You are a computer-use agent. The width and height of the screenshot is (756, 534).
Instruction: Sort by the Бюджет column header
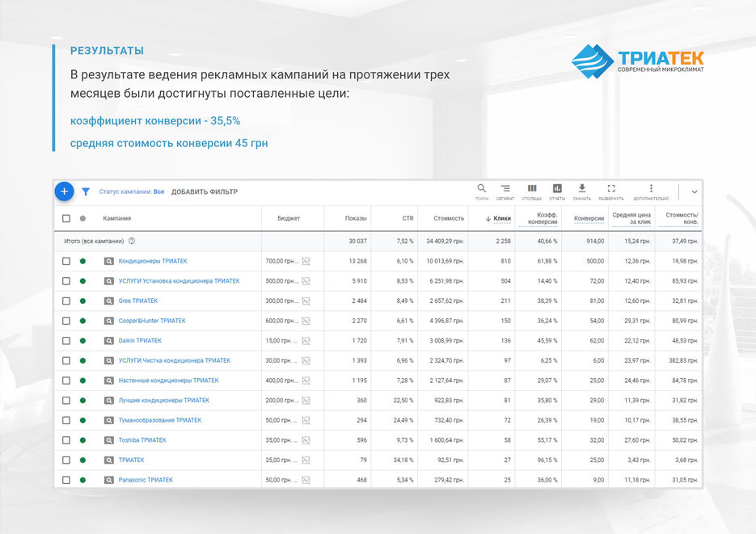tap(289, 218)
